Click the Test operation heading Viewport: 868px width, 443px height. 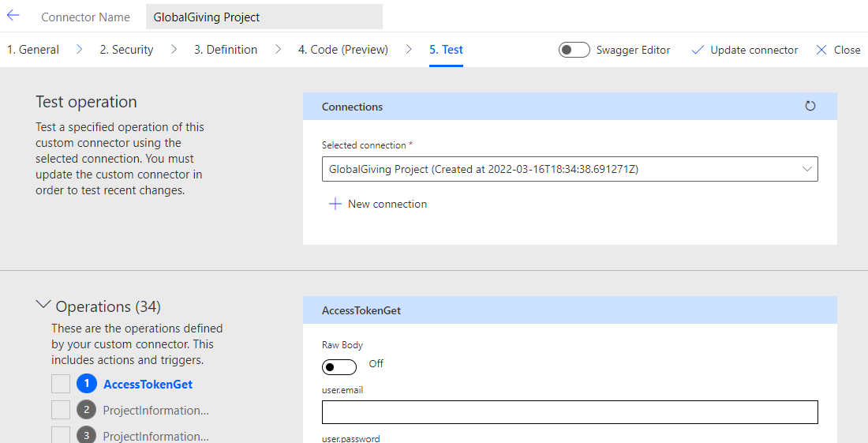86,102
